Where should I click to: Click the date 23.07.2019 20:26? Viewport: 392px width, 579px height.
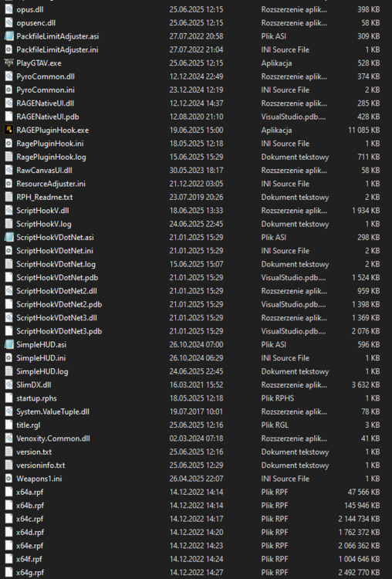pos(196,197)
